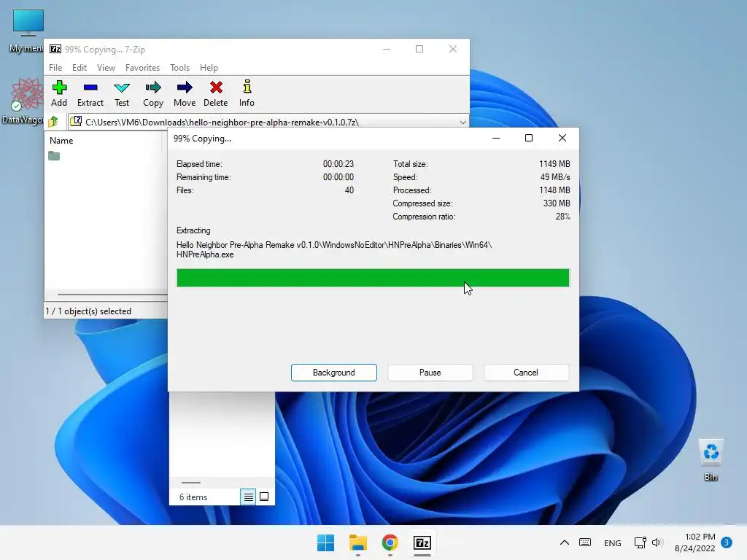The image size is (747, 560).
Task: Open the Recycle Bin desktop icon
Action: (711, 461)
